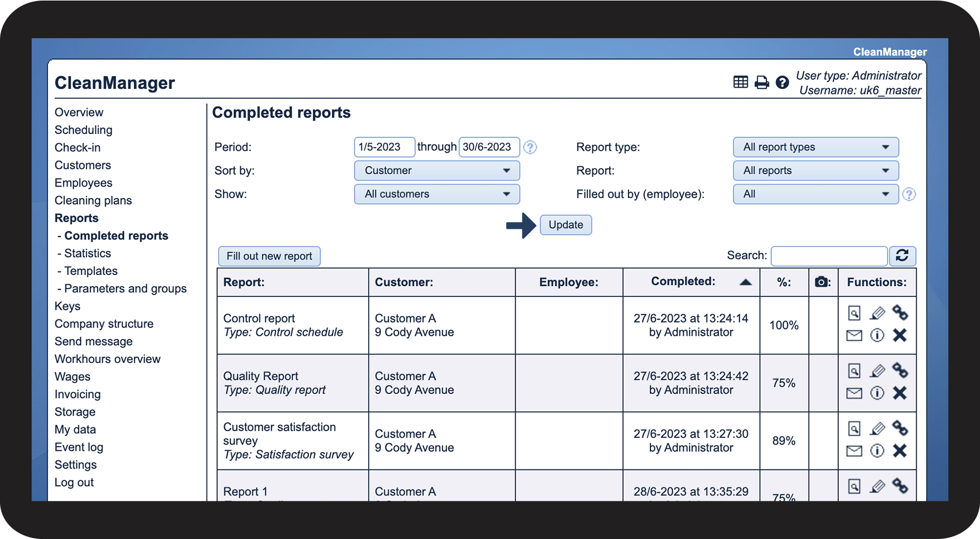View the Control report with magnifier icon

coord(854,314)
